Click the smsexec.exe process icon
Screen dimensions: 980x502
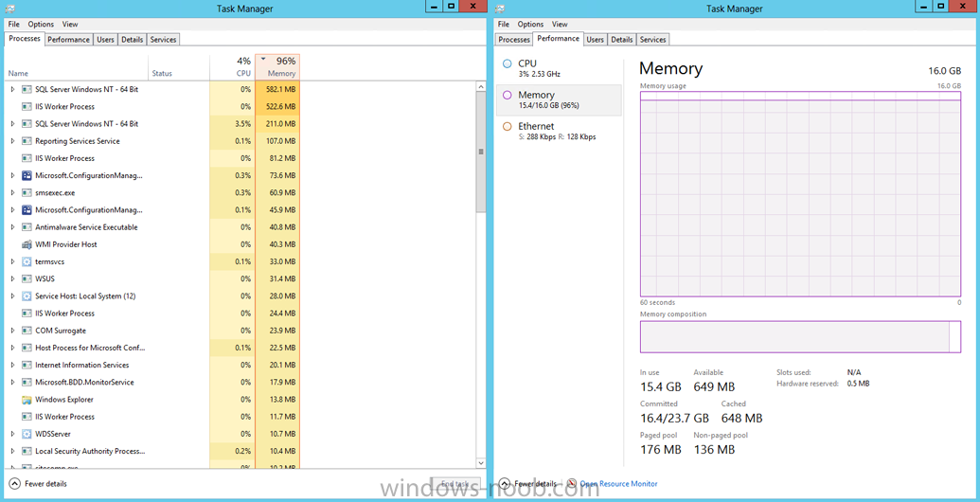27,193
